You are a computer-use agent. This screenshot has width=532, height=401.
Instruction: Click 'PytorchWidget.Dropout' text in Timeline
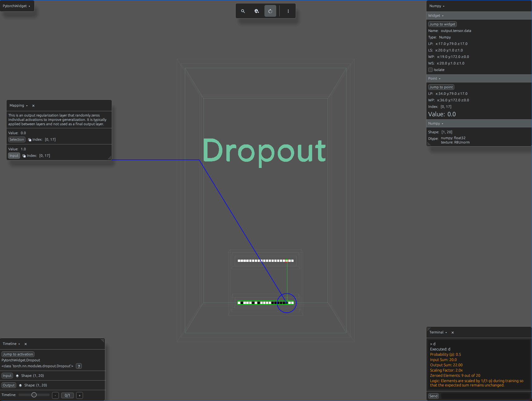tap(21, 360)
